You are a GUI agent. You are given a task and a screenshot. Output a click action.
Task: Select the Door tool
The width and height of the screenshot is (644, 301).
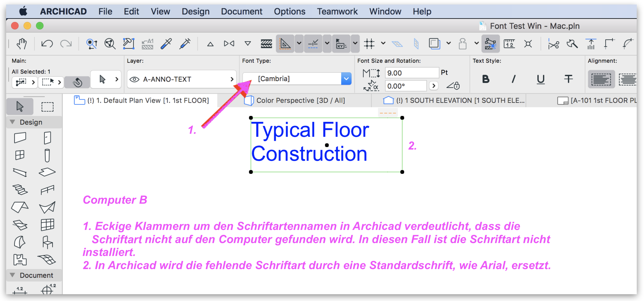coord(47,138)
